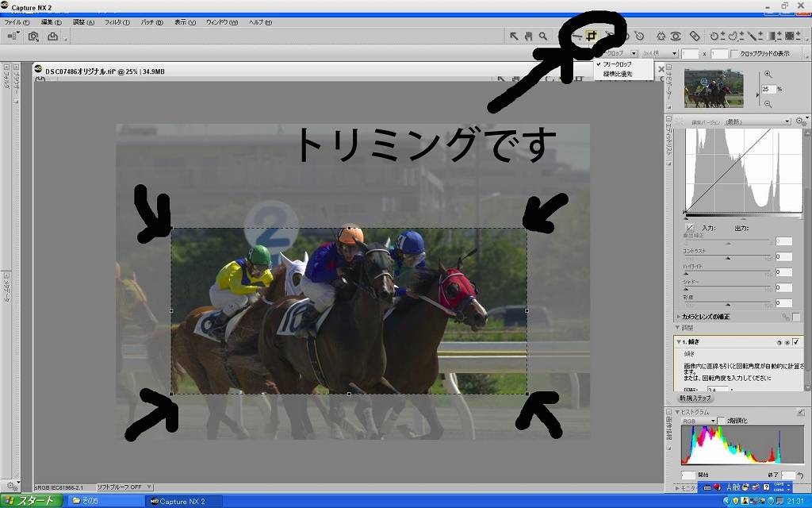This screenshot has width=812, height=508.
Task: Click the Navigator preview thumbnail
Action: coord(714,88)
